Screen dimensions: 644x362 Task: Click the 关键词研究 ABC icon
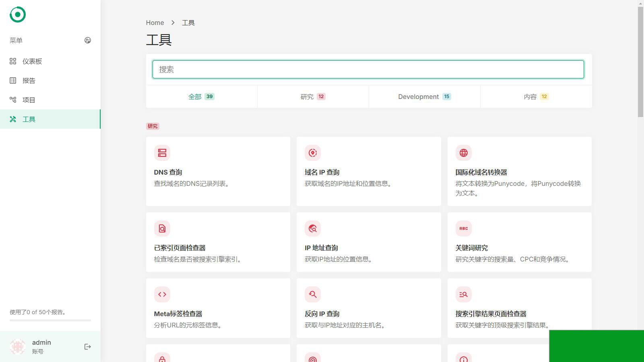pyautogui.click(x=464, y=228)
